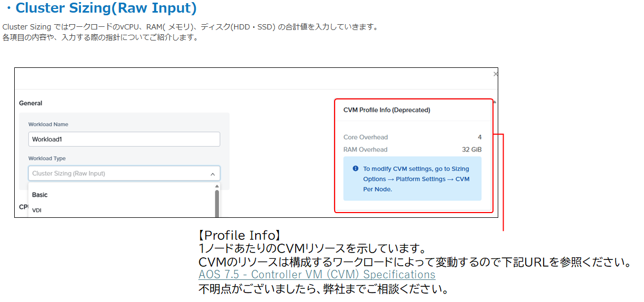
Task: Click the blue info icon in CVM notice
Action: coord(356,169)
